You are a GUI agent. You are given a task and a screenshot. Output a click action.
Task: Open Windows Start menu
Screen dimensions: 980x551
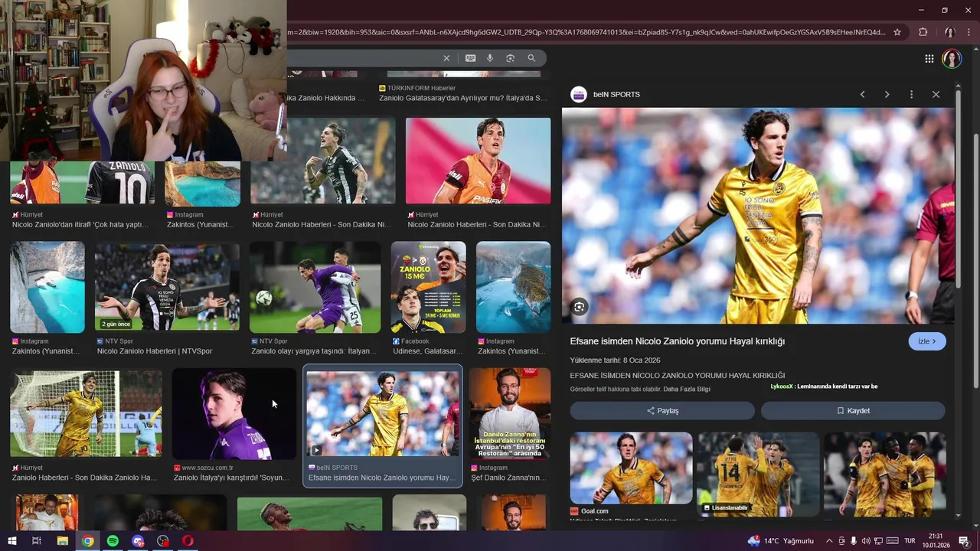(x=11, y=541)
